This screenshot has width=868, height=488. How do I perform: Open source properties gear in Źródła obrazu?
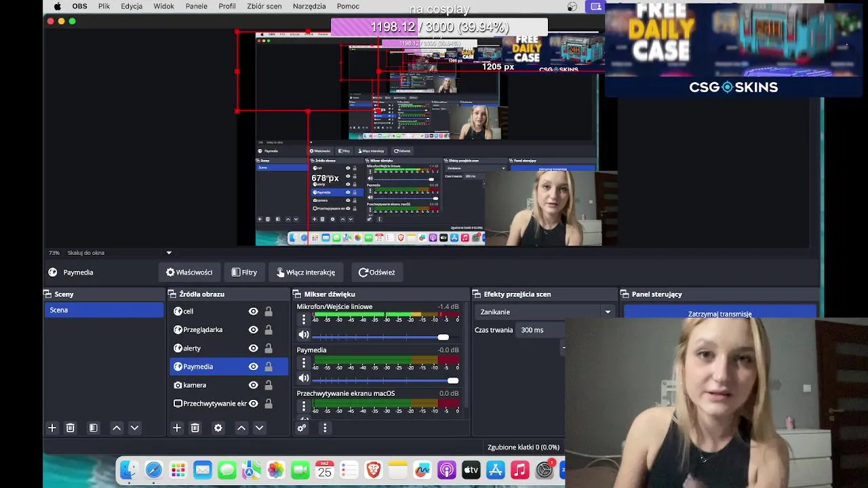(218, 428)
